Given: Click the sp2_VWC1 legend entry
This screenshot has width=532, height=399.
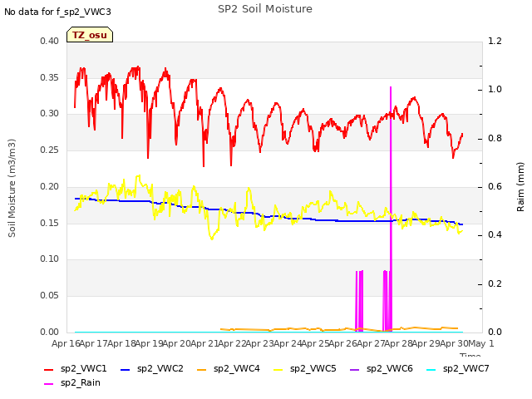Looking at the screenshot, I should click(76, 369).
